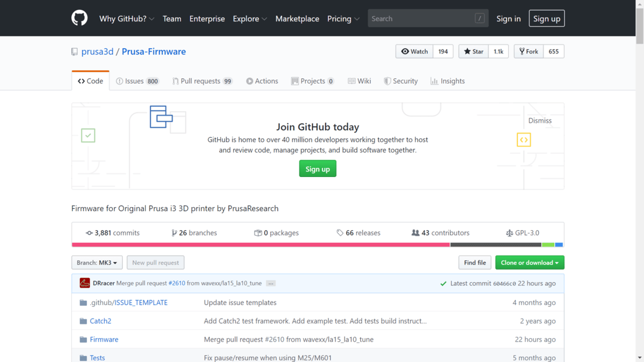Switch to the Code tab
The height and width of the screenshot is (362, 644).
click(x=90, y=81)
